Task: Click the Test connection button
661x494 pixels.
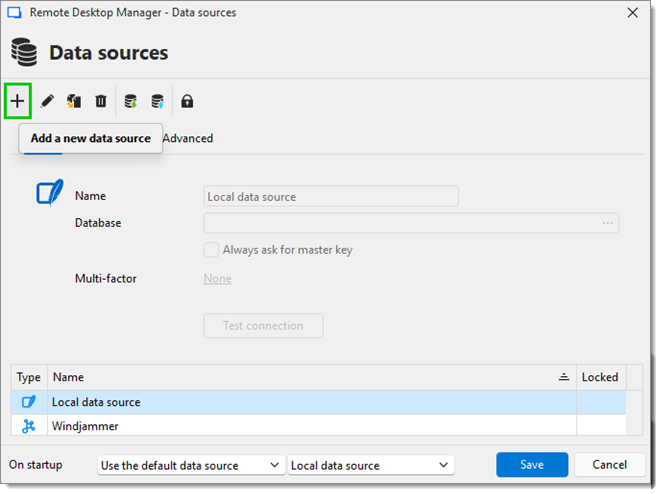Action: 263,325
